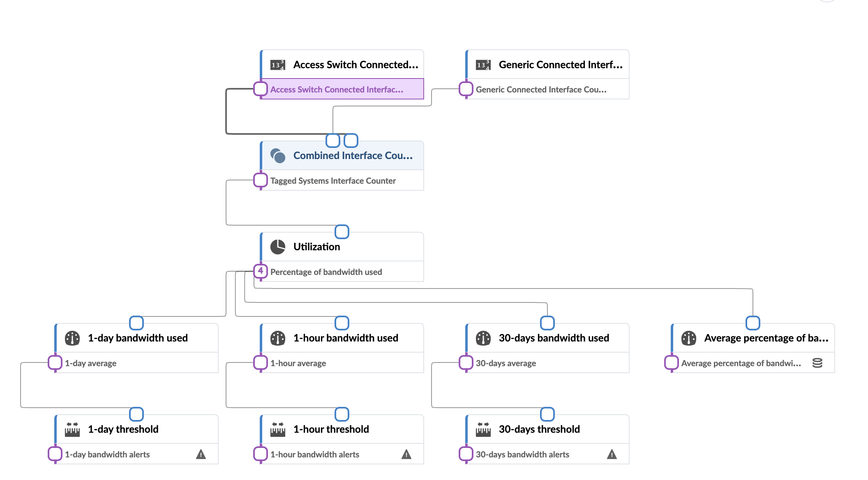Select the Utilization output port numbered 4
Viewport: 868px width, 480px height.
(261, 271)
